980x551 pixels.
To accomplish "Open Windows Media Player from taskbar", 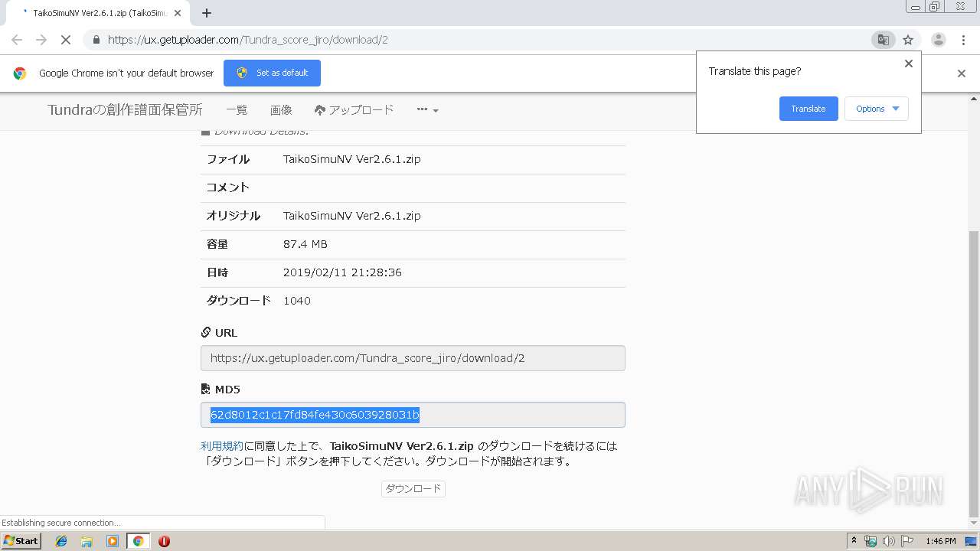I will point(113,541).
